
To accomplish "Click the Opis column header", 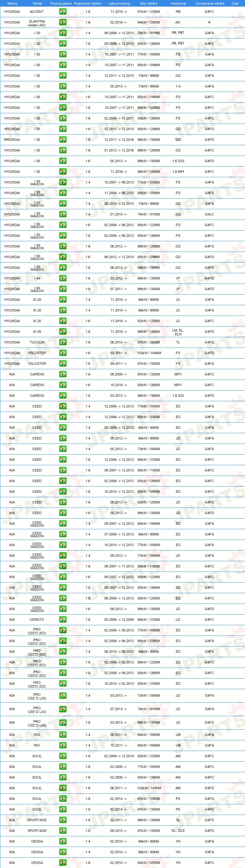I will 235,3.
